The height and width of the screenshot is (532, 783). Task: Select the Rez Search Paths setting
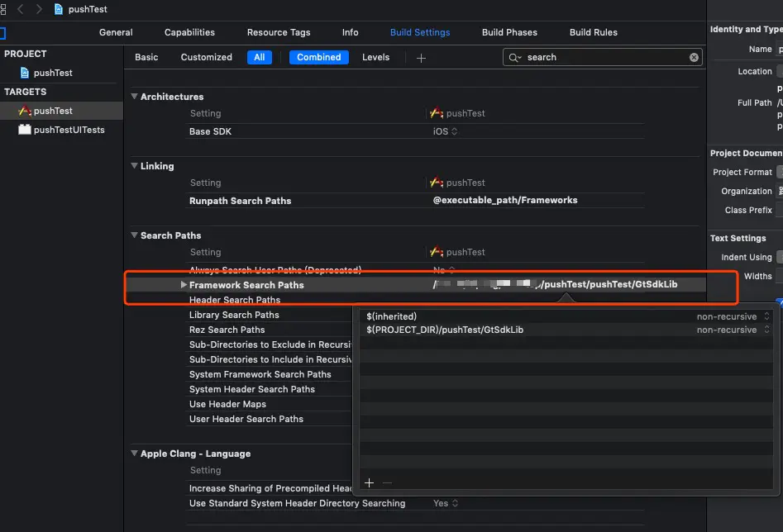[x=227, y=330]
